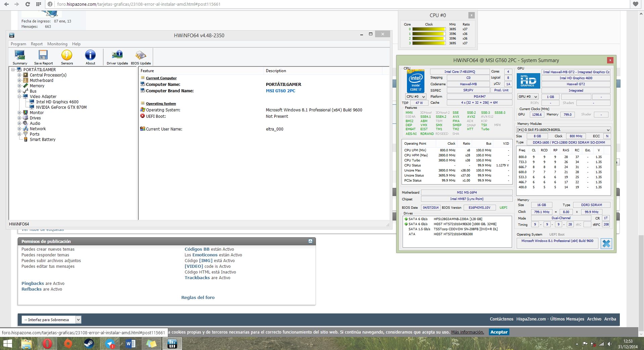Open File Explorer from the taskbar
The height and width of the screenshot is (350, 644).
point(26,344)
